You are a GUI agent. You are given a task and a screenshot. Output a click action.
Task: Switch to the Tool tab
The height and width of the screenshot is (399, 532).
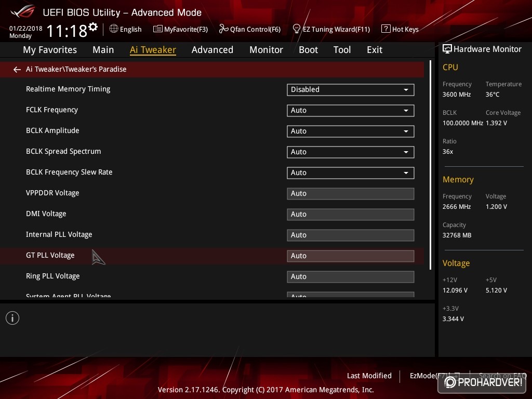[x=342, y=50]
